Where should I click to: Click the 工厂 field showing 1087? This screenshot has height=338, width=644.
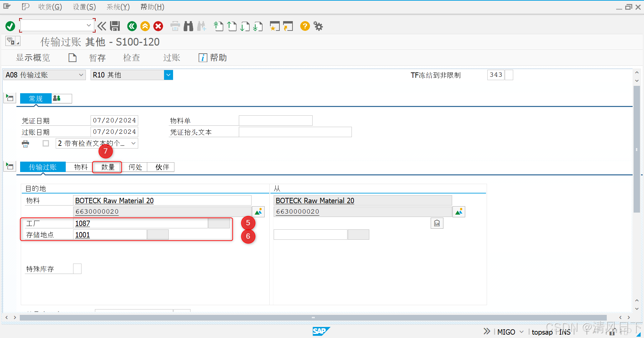coord(141,223)
